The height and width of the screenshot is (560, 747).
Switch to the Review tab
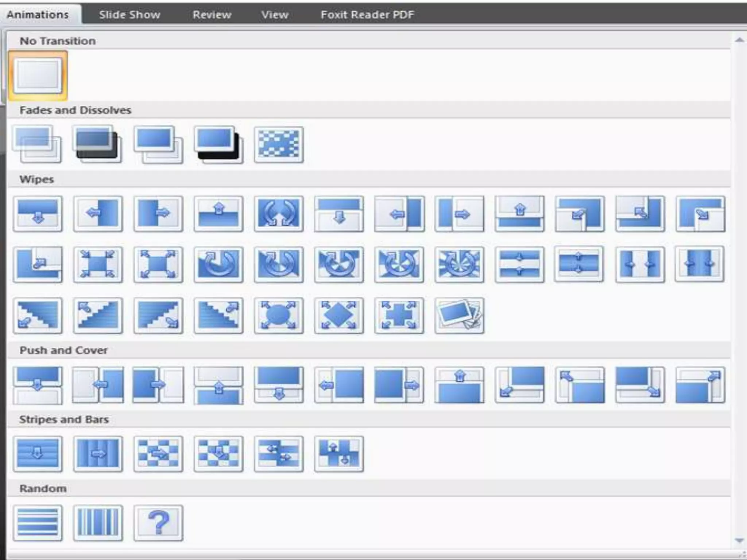pos(212,15)
